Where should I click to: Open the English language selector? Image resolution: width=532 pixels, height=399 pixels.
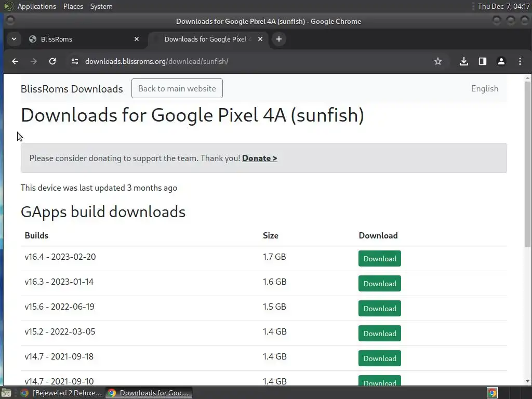pos(485,88)
